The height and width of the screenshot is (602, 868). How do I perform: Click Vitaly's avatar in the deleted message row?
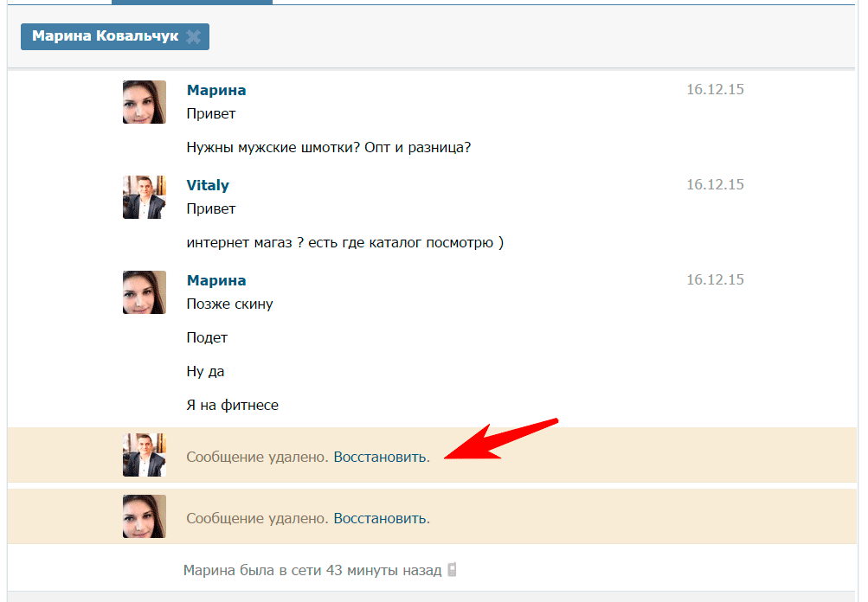144,456
